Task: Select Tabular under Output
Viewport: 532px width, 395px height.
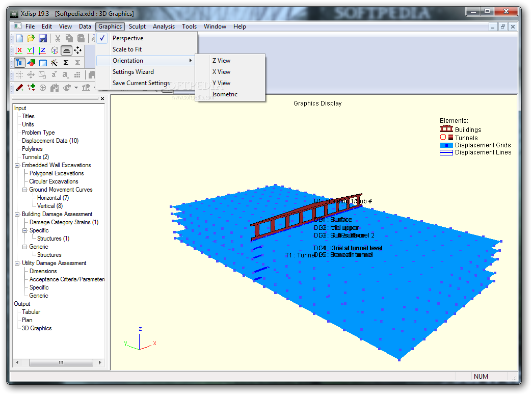Action: pyautogui.click(x=31, y=312)
